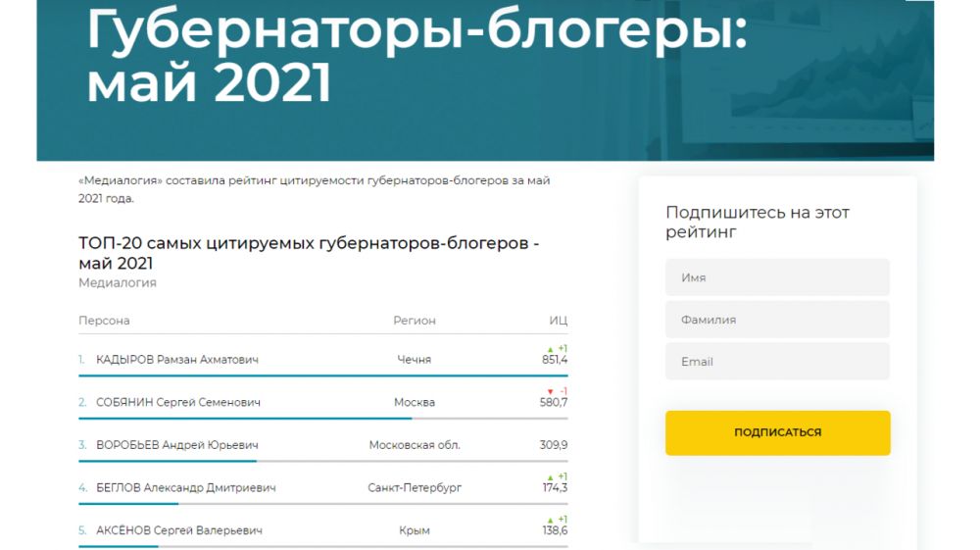Select АКСЁНОВ Сергей Валерьевич entry
This screenshot has width=980, height=550.
[179, 530]
